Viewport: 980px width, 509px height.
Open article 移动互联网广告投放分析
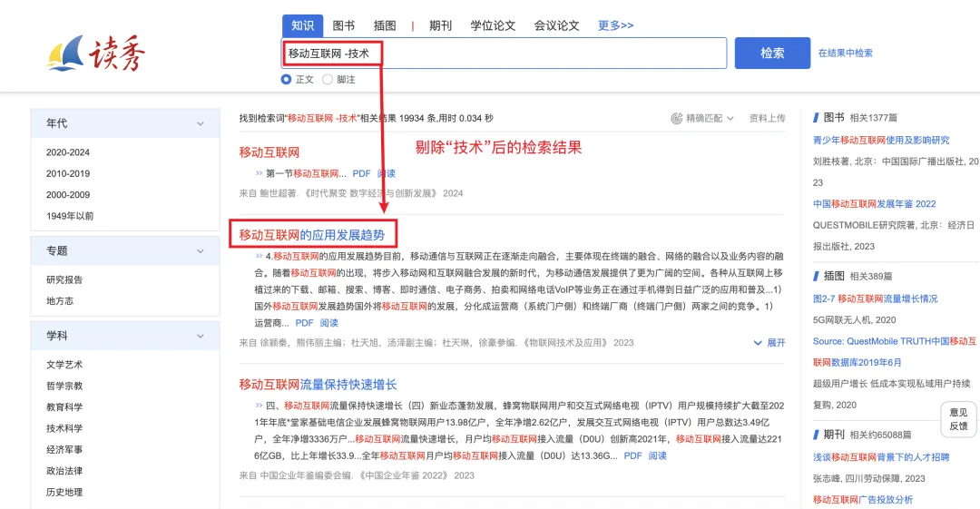pyautogui.click(x=863, y=500)
